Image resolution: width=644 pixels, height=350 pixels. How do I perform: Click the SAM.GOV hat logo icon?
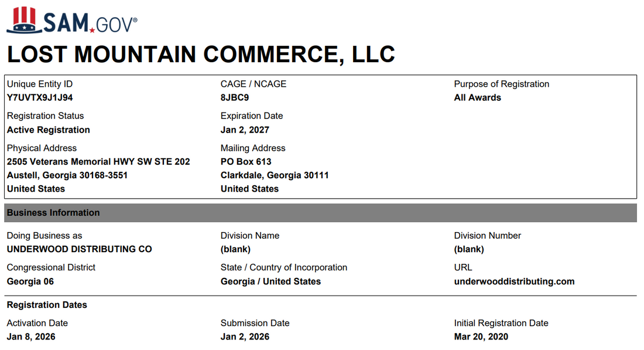24,20
